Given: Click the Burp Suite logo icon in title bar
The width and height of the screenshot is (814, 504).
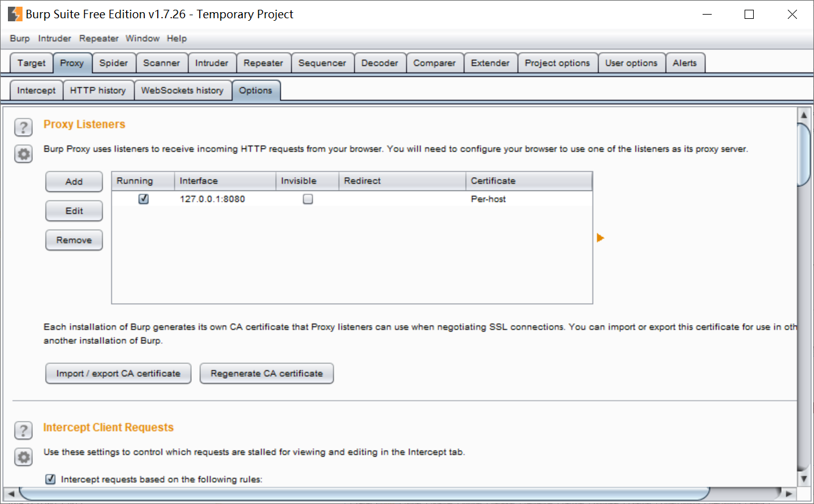Looking at the screenshot, I should [15, 14].
